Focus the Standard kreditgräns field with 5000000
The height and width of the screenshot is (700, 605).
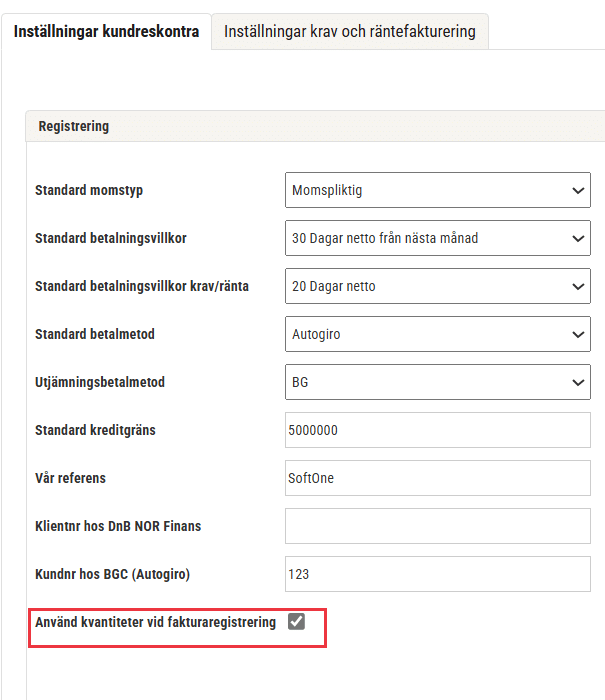tap(438, 430)
